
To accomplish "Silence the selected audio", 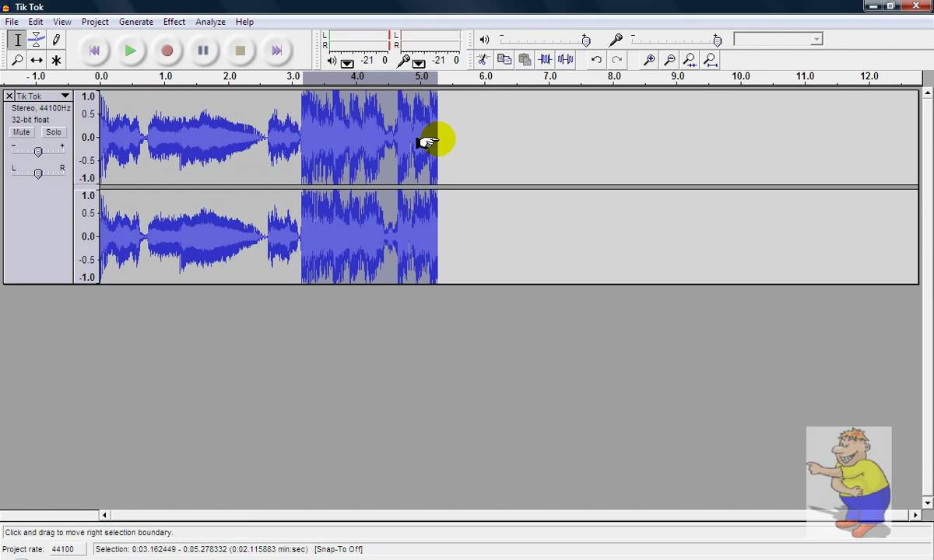I will (565, 59).
